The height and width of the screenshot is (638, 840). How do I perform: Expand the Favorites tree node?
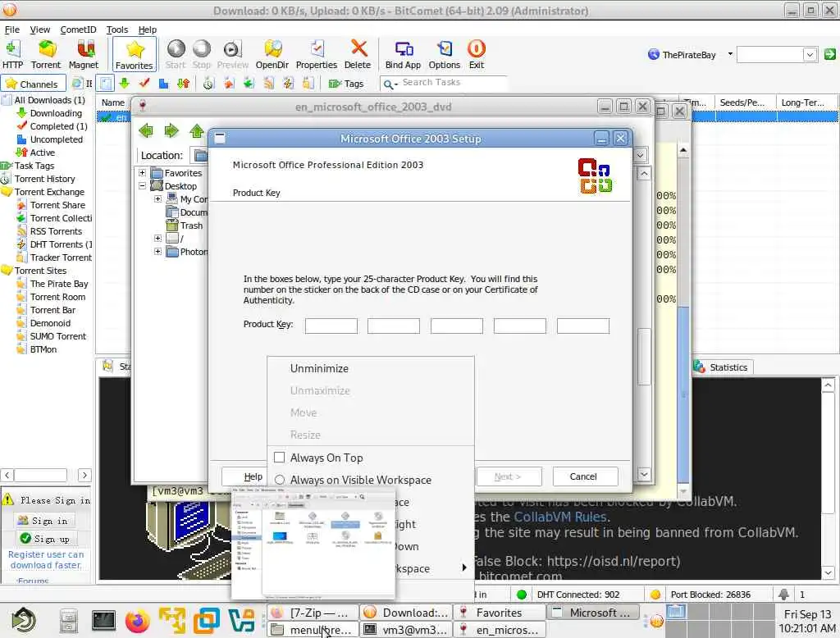tap(142, 172)
